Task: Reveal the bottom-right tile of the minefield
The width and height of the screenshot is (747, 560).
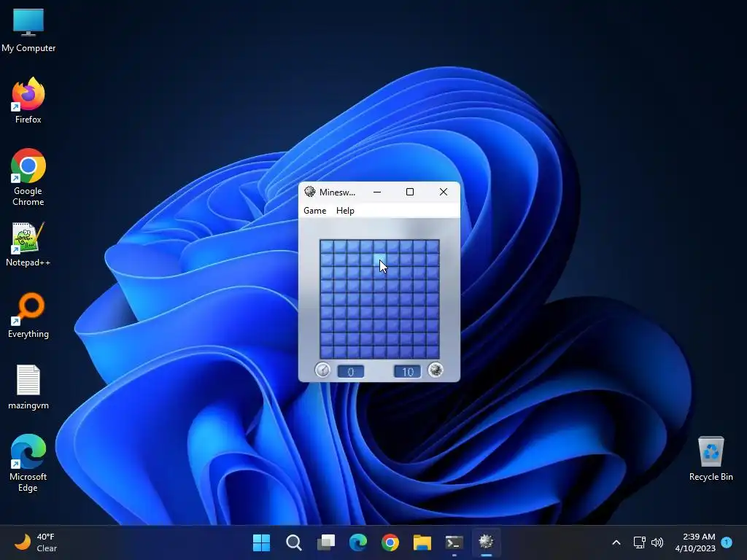Action: coord(433,352)
